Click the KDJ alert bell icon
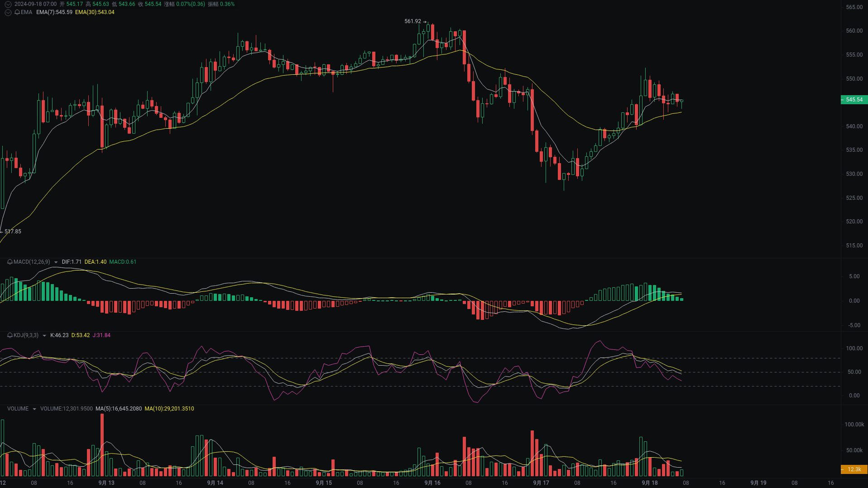The image size is (868, 488). pos(10,335)
